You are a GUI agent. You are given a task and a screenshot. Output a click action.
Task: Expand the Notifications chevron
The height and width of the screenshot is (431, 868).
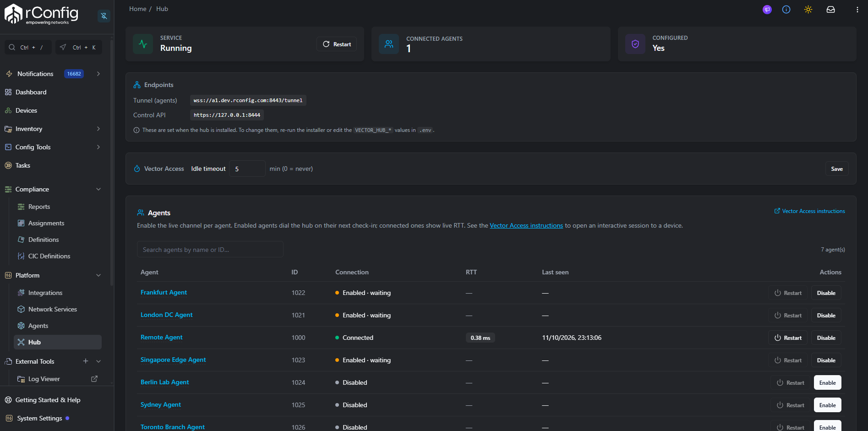pyautogui.click(x=98, y=74)
